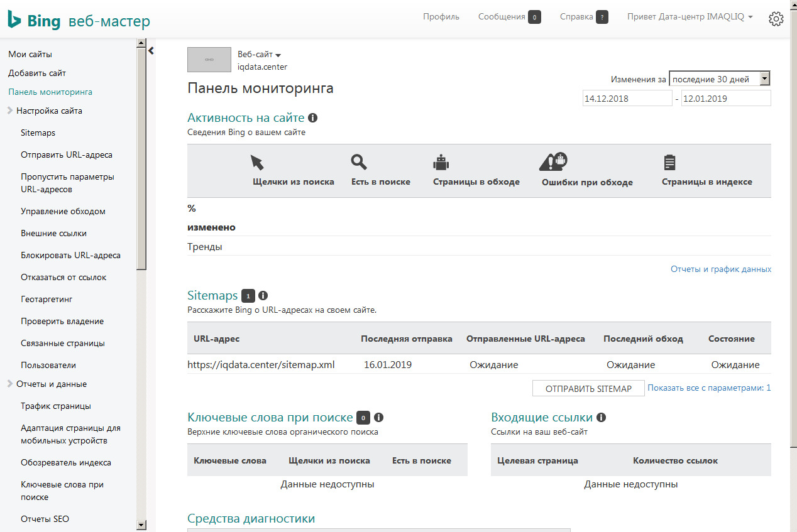Image resolution: width=797 pixels, height=532 pixels.
Task: Click sidebar scrollbar down arrow
Action: pos(141,525)
